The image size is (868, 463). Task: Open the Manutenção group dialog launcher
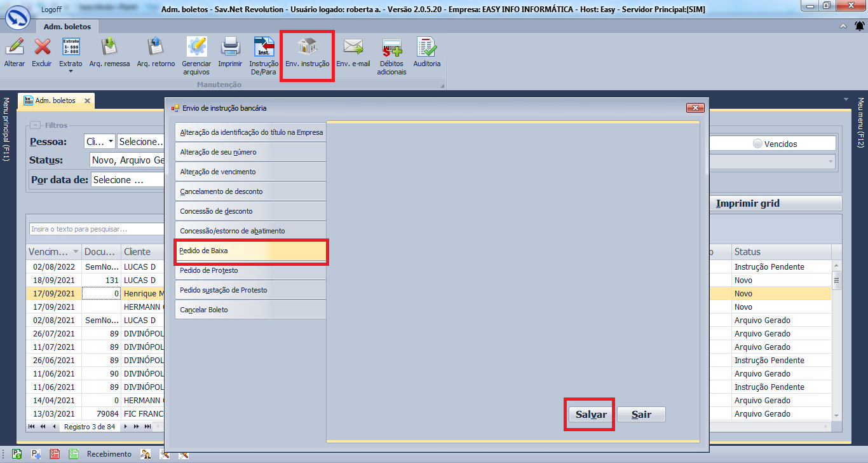pyautogui.click(x=442, y=85)
